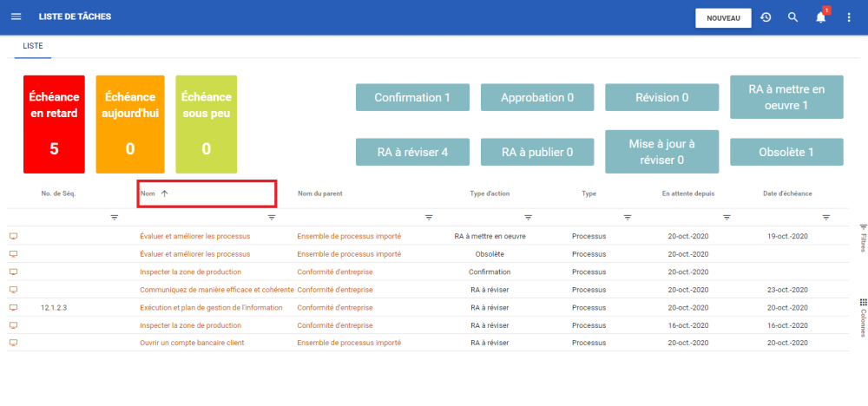Open Évaluer et améliorer les processus in the Obsolète row
Screen dimensions: 868x406
[x=194, y=254]
